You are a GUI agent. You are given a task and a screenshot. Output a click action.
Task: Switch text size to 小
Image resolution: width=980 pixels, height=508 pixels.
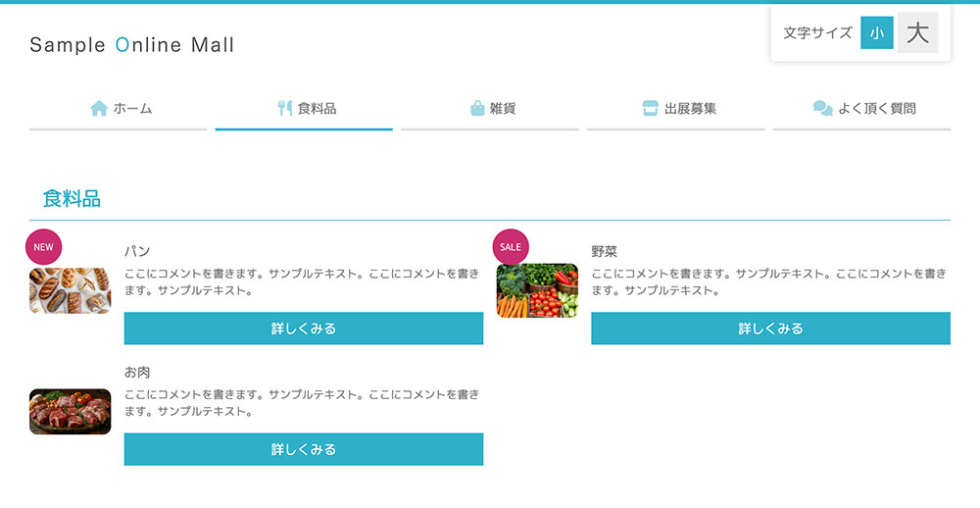pos(877,32)
